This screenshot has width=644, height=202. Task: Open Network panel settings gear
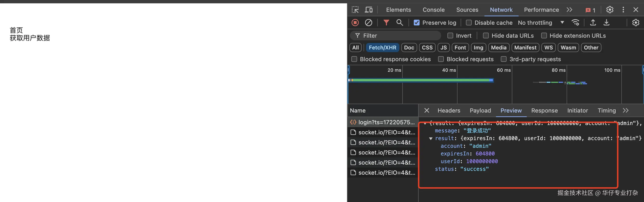[x=636, y=23]
